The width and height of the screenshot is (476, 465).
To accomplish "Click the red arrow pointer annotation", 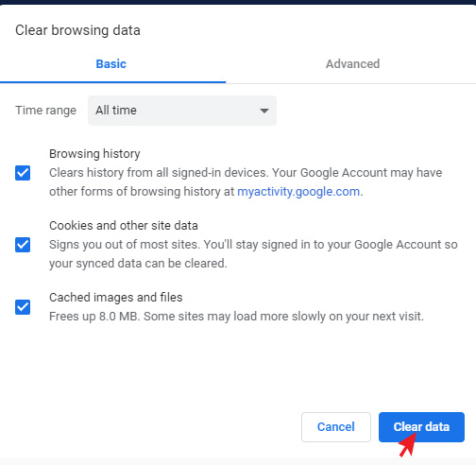I will (x=407, y=445).
